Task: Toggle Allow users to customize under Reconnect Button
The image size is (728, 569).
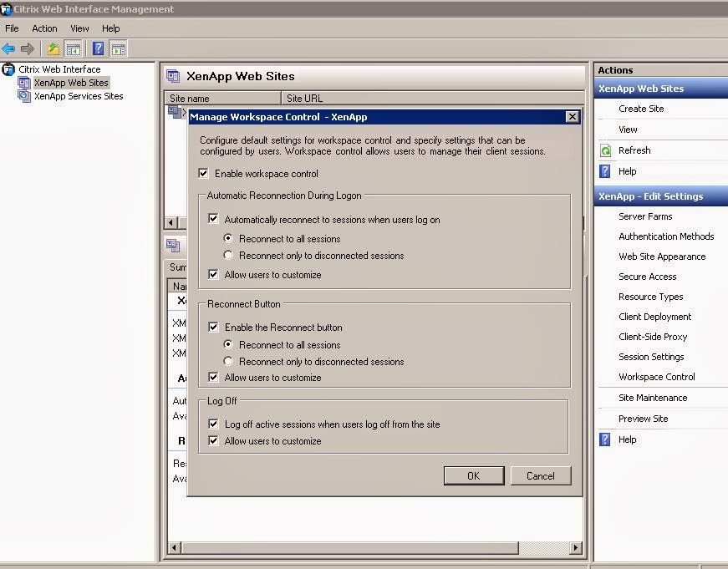Action: click(x=213, y=377)
